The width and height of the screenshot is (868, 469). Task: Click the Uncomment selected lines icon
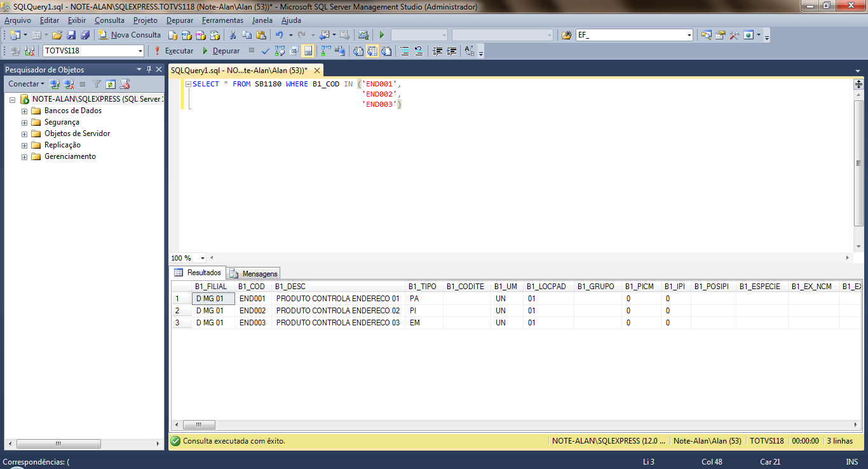coord(419,51)
